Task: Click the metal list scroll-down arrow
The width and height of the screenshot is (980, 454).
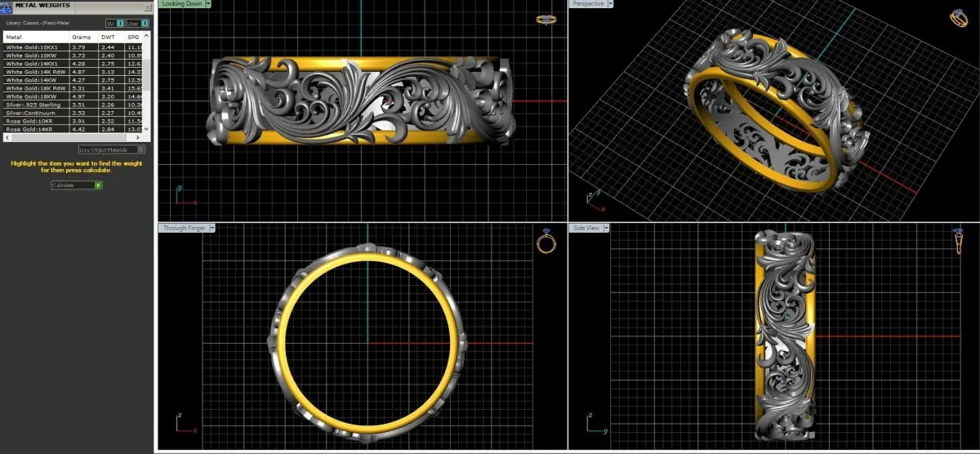Action: pyautogui.click(x=147, y=131)
